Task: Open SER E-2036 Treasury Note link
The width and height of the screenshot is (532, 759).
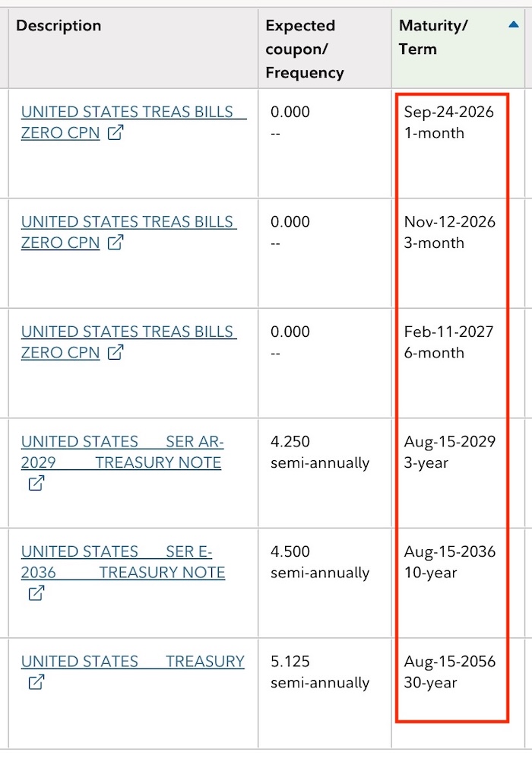Action: click(123, 562)
